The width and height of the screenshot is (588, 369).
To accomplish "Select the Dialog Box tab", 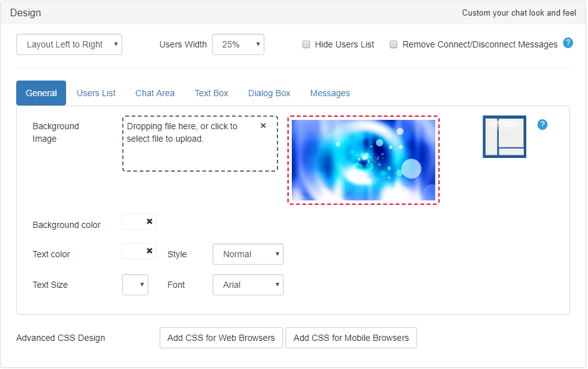I will pyautogui.click(x=269, y=92).
